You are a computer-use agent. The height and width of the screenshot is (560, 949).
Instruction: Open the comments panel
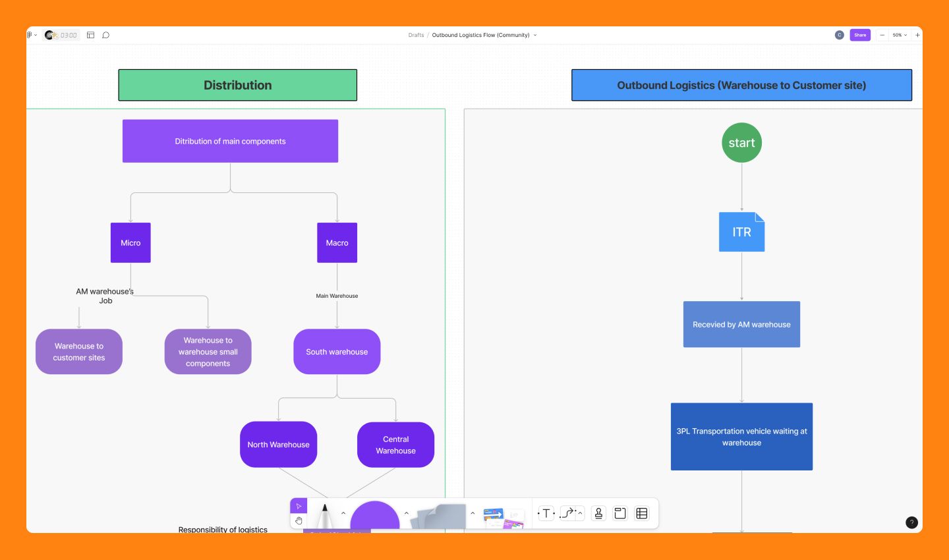tap(106, 35)
